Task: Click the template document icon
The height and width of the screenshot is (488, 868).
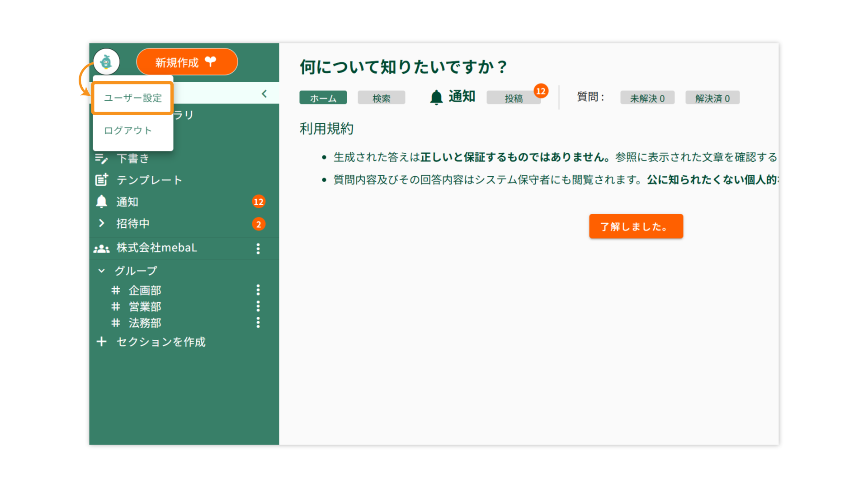Action: click(101, 180)
